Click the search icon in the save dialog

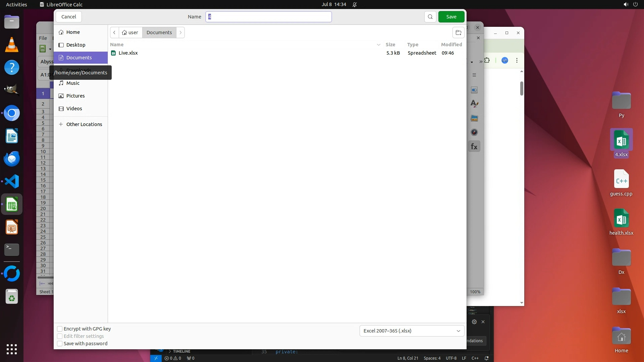(430, 17)
